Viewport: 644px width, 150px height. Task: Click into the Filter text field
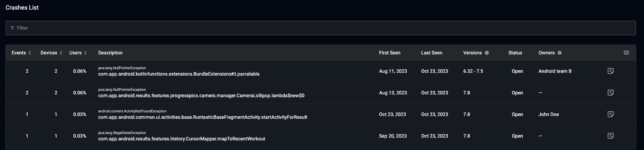coord(320,28)
